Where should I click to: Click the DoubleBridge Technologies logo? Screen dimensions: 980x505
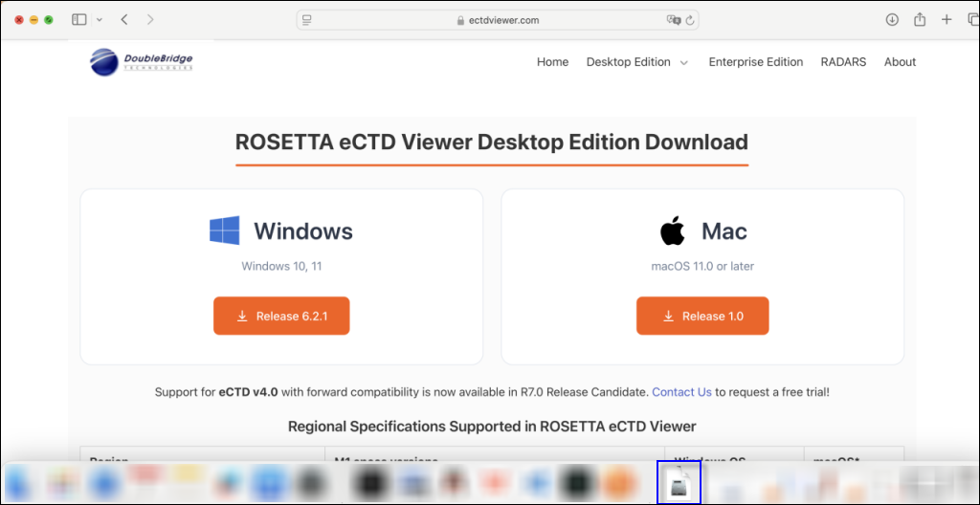pos(142,62)
